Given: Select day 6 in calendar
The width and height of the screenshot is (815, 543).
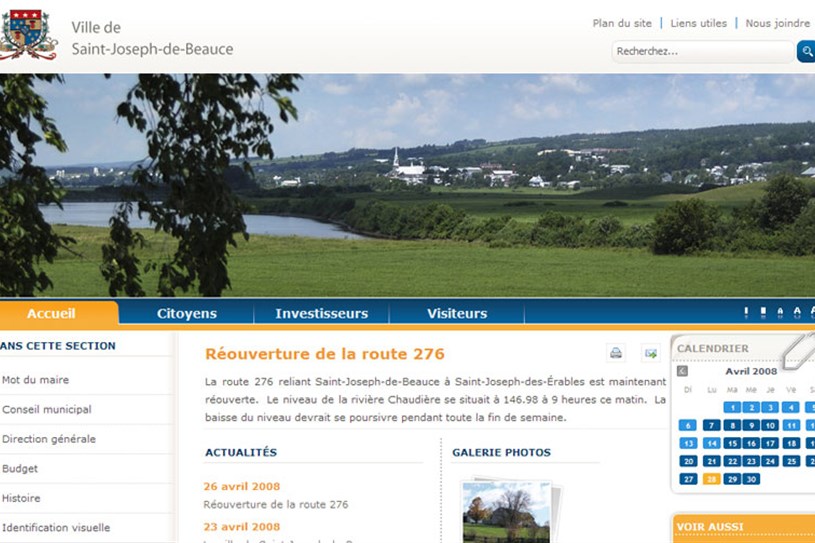Looking at the screenshot, I should (688, 426).
